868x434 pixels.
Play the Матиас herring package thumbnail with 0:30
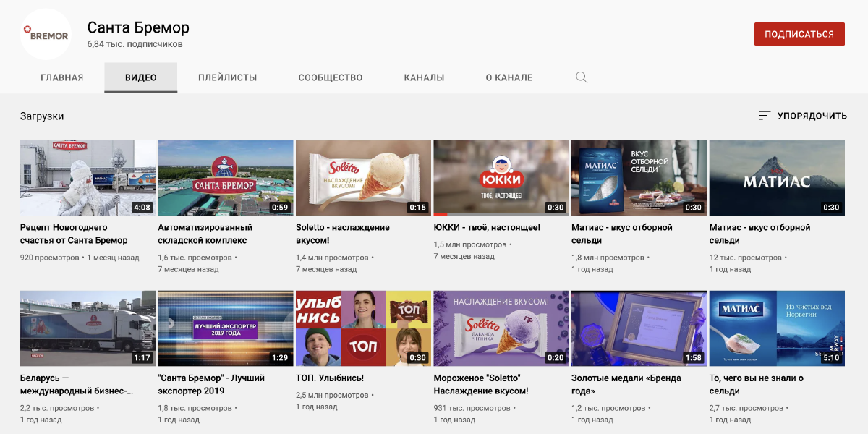tap(639, 178)
